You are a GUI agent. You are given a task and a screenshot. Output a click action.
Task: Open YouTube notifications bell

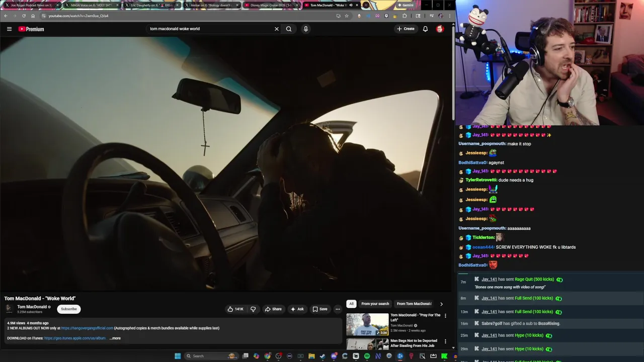pos(425,29)
